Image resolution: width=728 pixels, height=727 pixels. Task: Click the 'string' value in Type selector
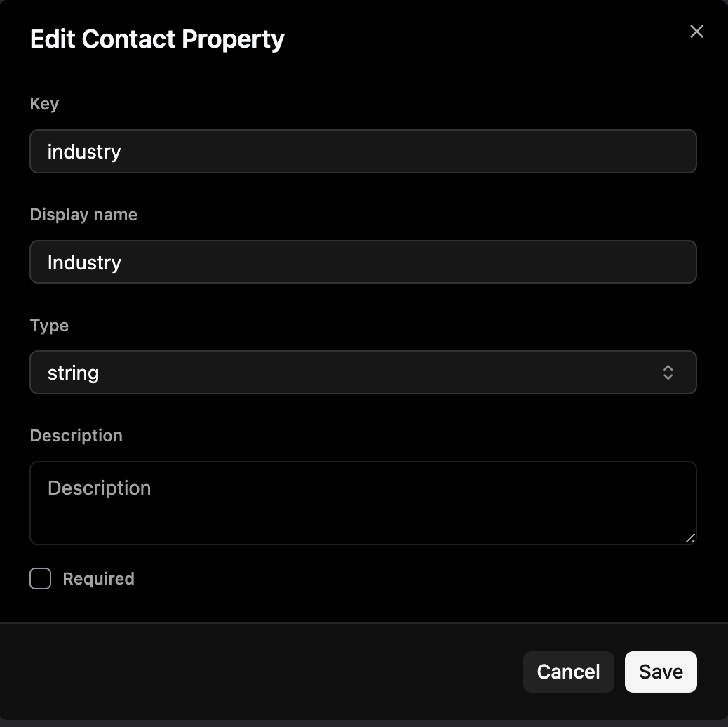point(73,373)
